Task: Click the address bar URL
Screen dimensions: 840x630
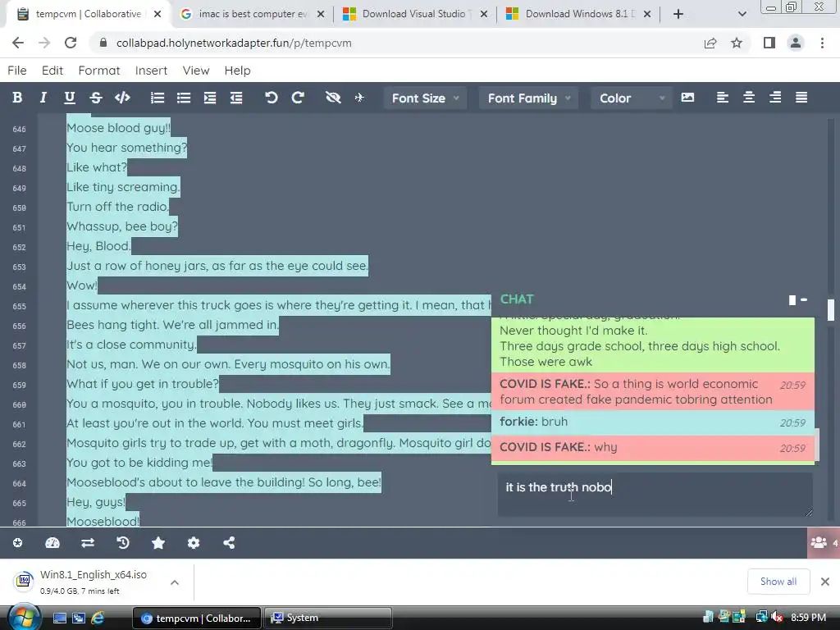Action: [234, 43]
